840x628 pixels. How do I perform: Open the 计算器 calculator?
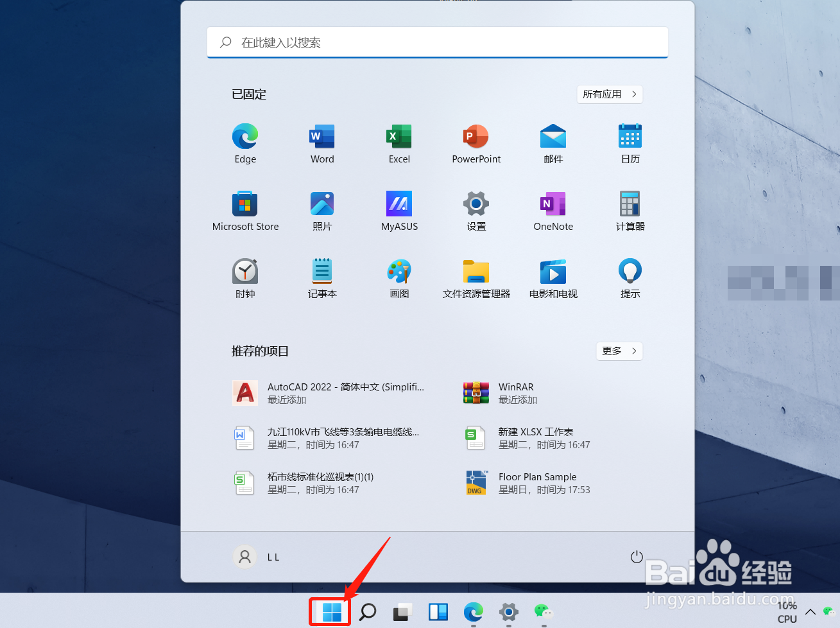click(x=630, y=211)
